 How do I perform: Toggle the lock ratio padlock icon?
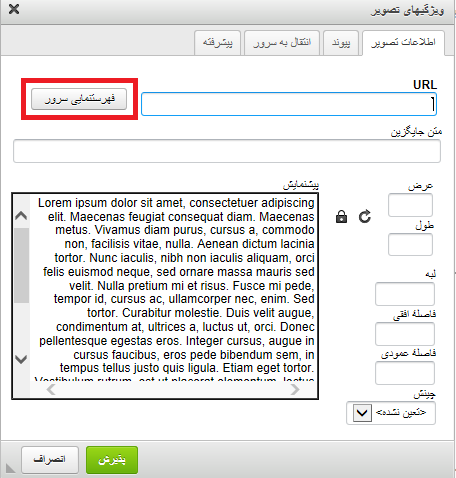click(341, 217)
